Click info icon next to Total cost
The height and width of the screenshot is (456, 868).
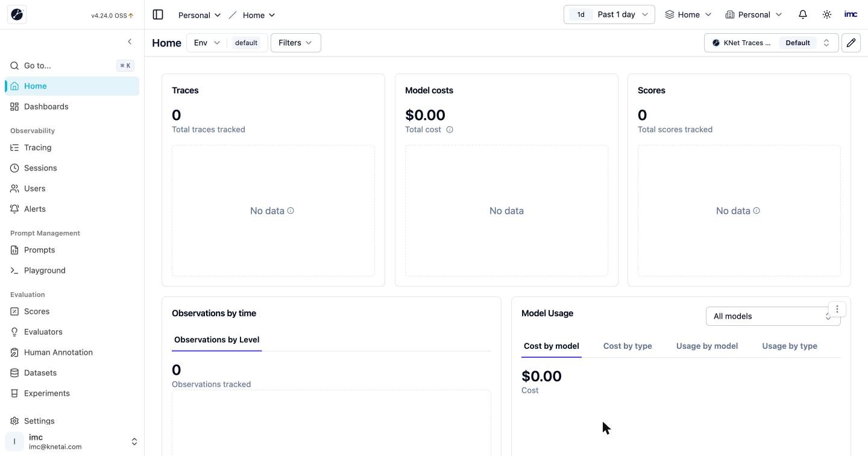450,130
